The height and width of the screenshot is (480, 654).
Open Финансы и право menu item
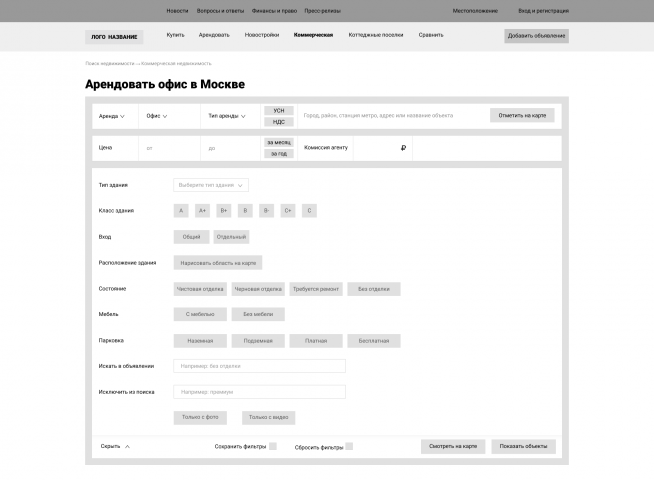tap(274, 11)
